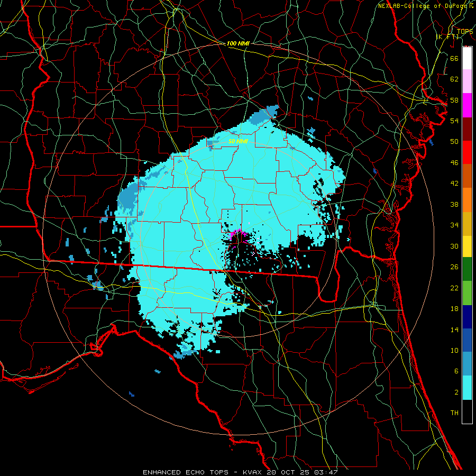Click the "30" legend value
Screen dimensions: 476x476
click(x=454, y=246)
